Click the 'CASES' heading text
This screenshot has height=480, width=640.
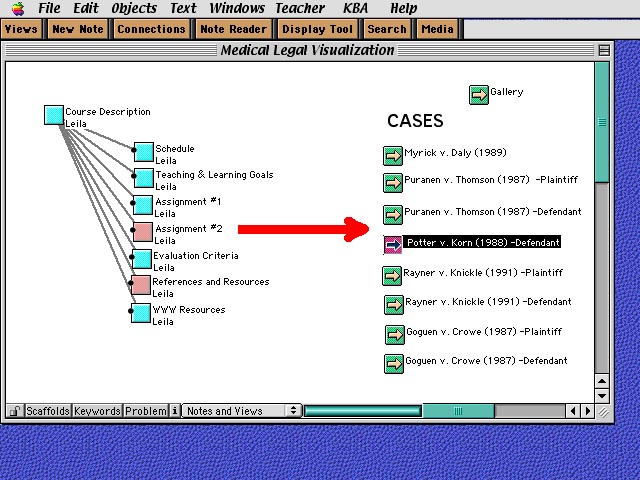[x=415, y=121]
